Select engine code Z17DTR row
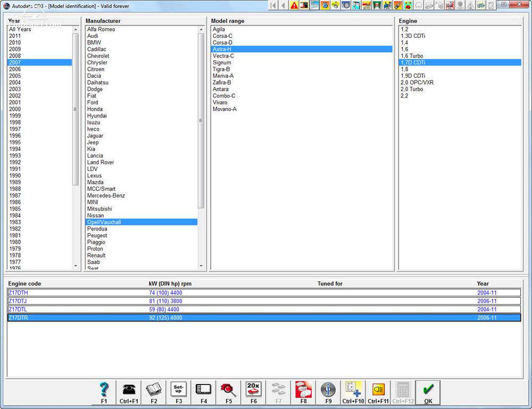532x409 pixels. [264, 317]
